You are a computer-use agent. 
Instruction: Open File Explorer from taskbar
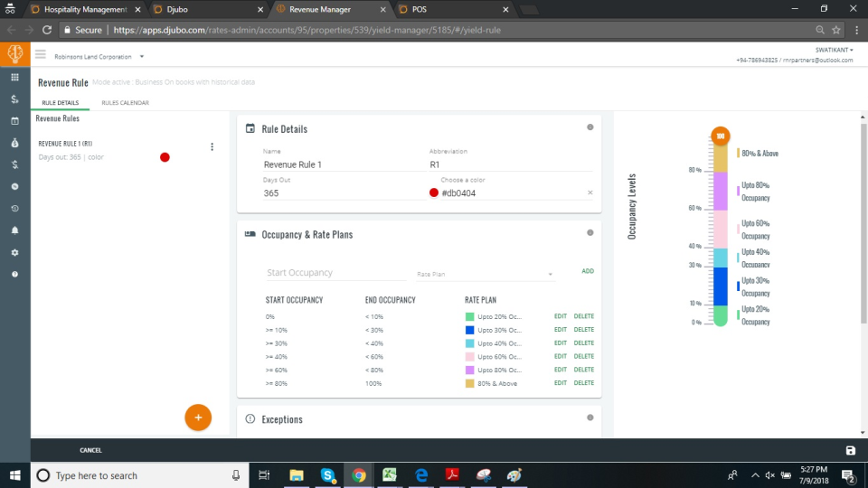(297, 475)
